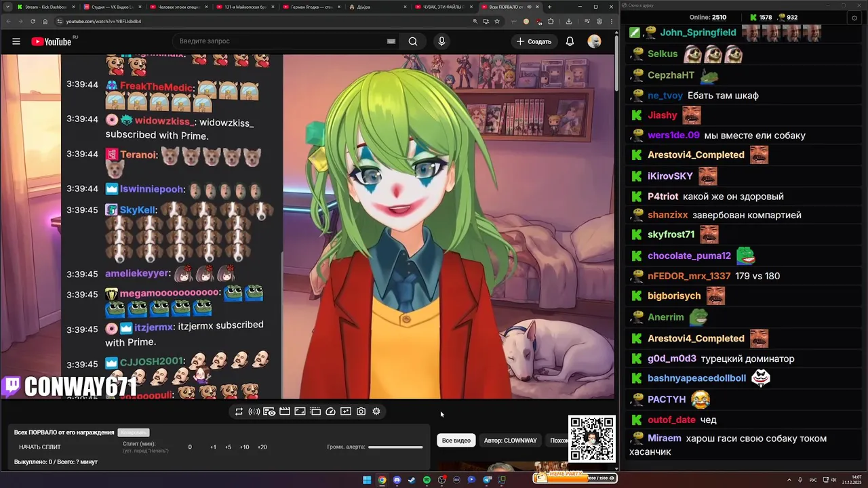The height and width of the screenshot is (488, 868).
Task: Add +20 minutes to split
Action: (262, 447)
